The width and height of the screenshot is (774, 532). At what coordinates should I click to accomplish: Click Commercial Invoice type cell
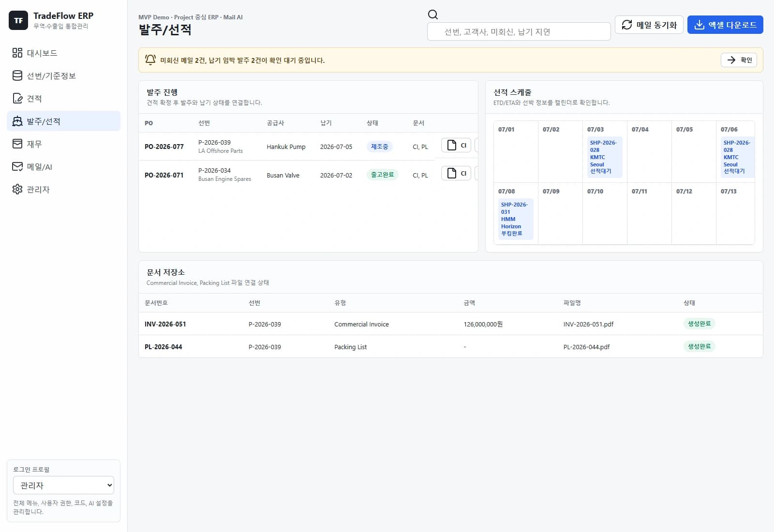361,324
